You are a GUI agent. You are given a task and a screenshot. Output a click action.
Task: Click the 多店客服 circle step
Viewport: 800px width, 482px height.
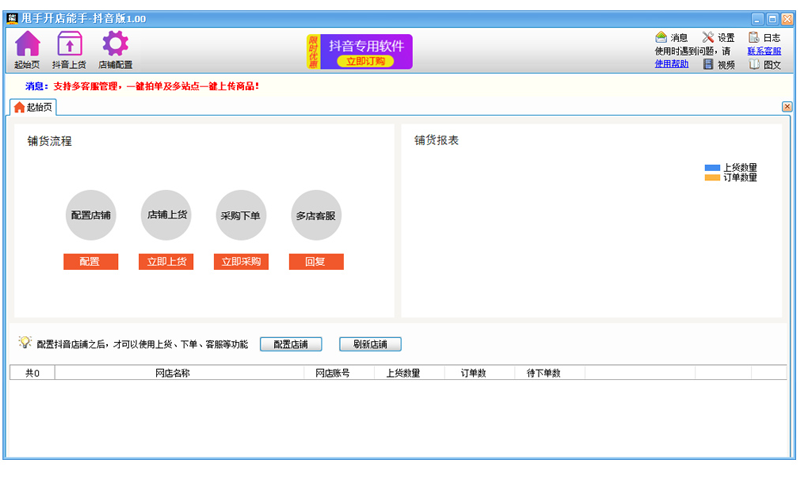tap(316, 215)
